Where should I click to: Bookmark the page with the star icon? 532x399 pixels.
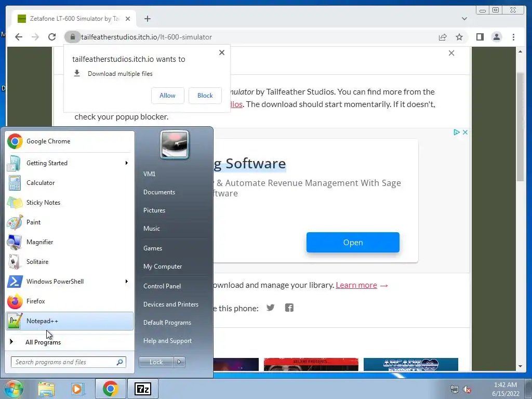pyautogui.click(x=459, y=37)
